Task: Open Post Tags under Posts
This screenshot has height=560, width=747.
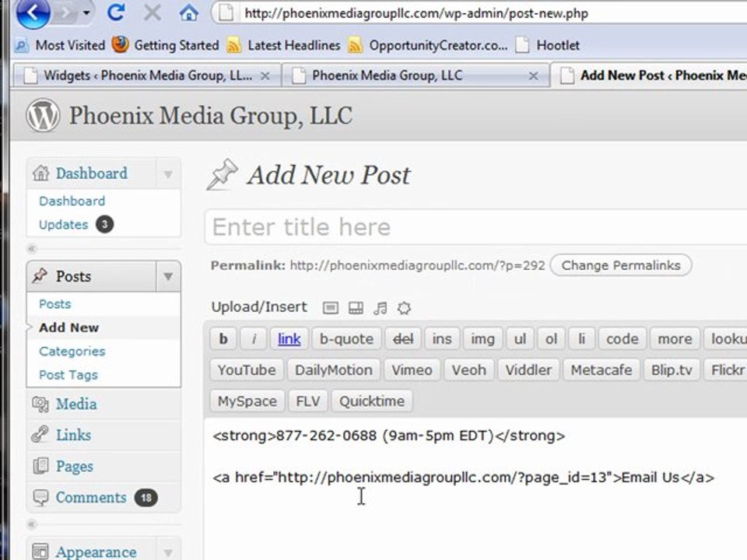Action: click(68, 375)
